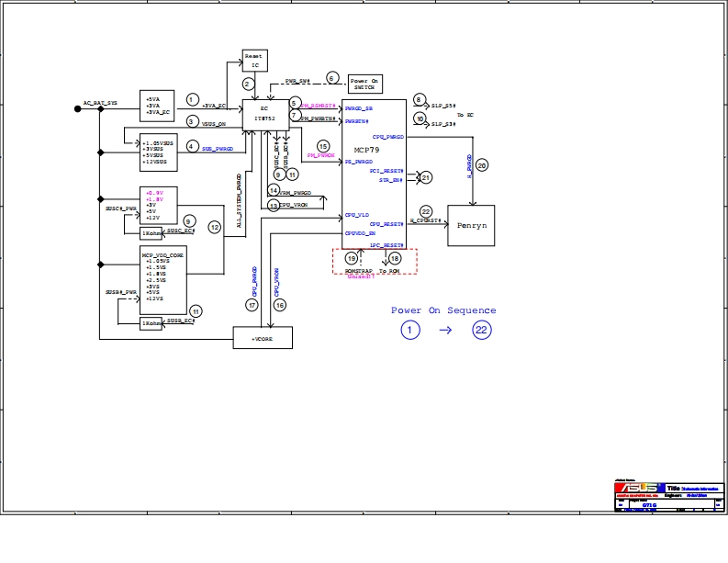The width and height of the screenshot is (728, 563).
Task: Click step circle 17 beside CPU_PWRGD
Action: (x=251, y=304)
